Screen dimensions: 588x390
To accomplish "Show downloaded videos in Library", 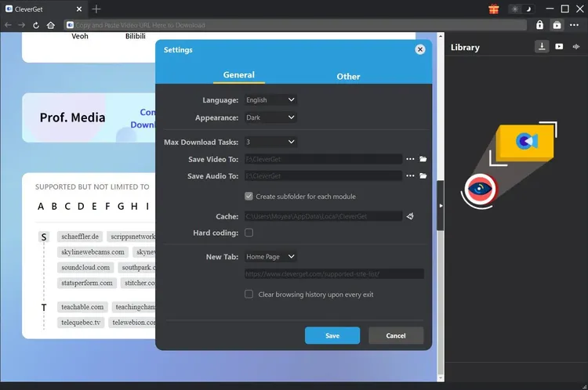I will click(x=559, y=47).
